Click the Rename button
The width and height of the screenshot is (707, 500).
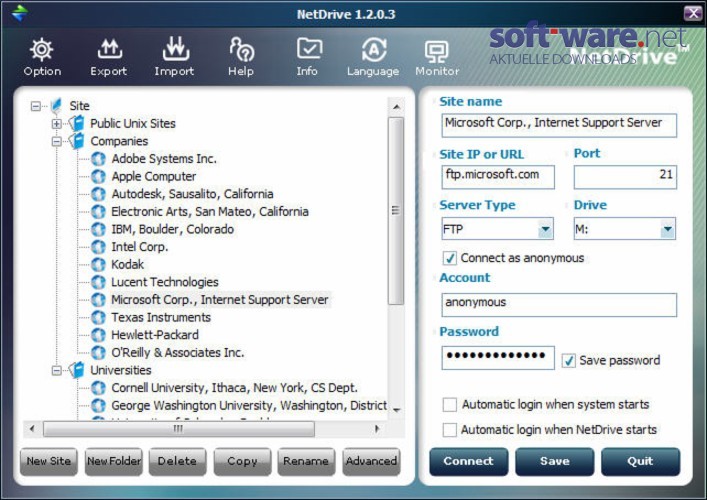point(307,461)
